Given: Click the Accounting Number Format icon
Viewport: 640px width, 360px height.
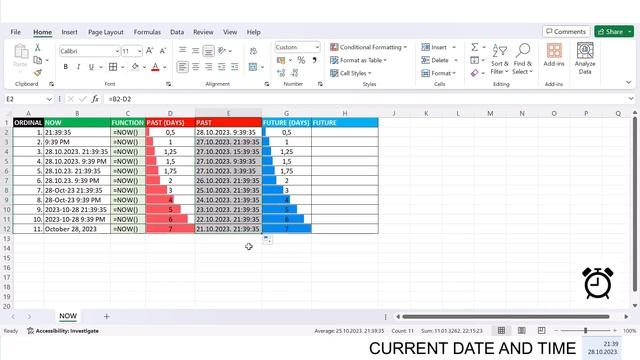Looking at the screenshot, I should click(x=281, y=60).
